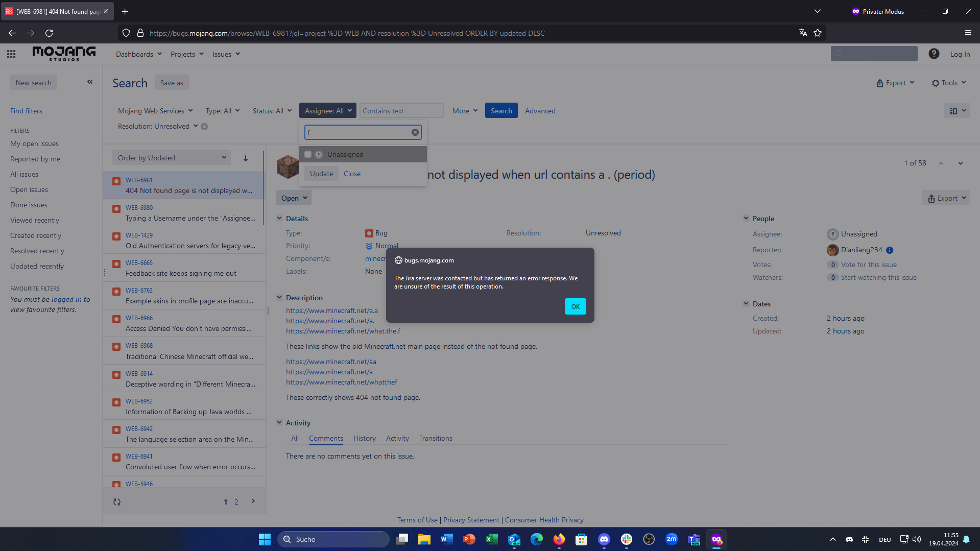Reverse sort order with the arrow icon

point(246,158)
